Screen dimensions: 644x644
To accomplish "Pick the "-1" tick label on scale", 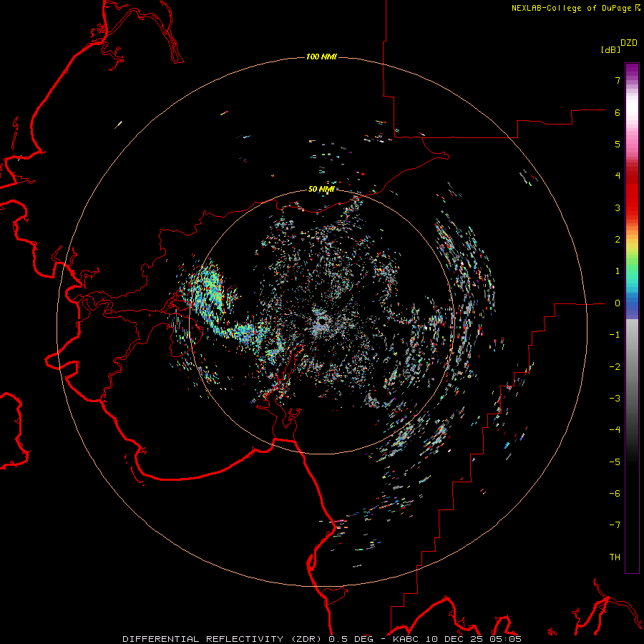I will [x=615, y=335].
